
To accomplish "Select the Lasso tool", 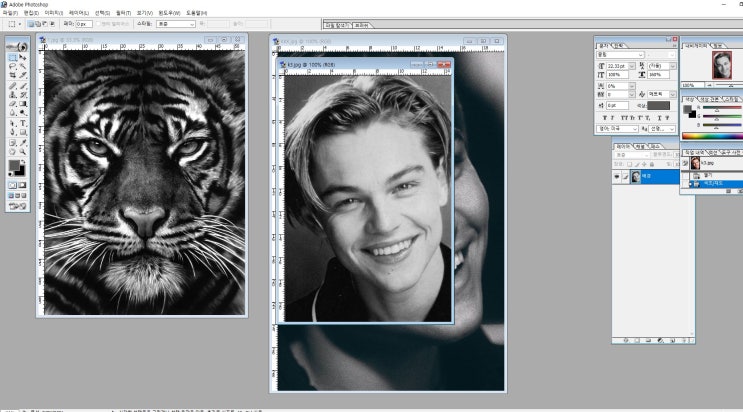I will [13, 66].
